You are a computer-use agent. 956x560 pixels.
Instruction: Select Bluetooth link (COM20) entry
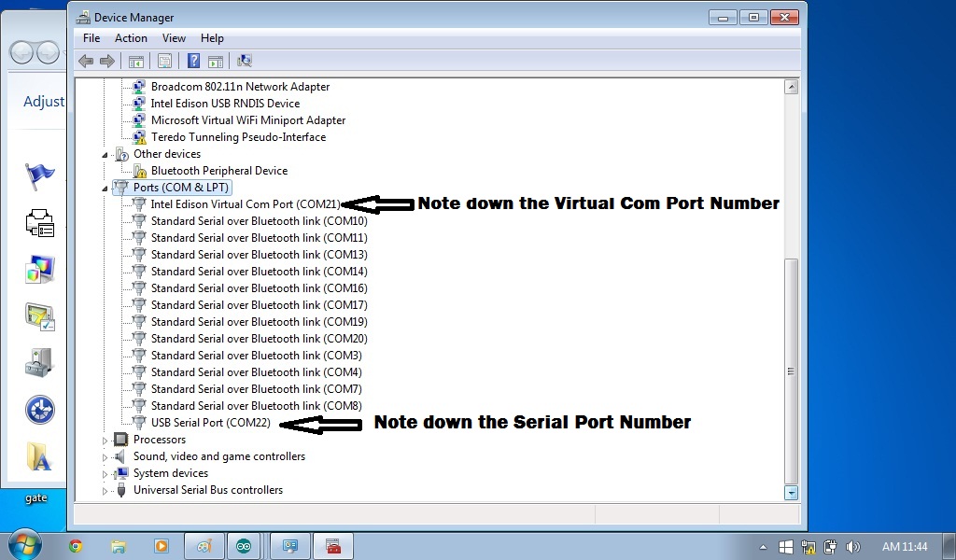click(x=260, y=339)
